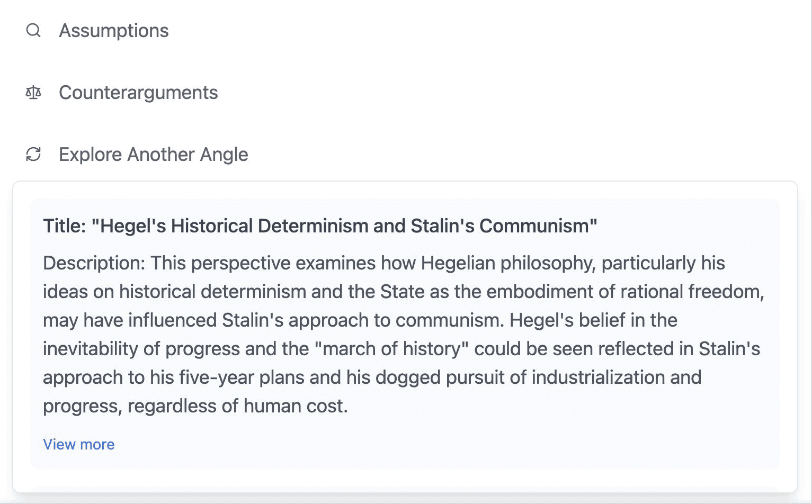Click the "Title:" label in the card
The width and height of the screenshot is (812, 504).
pos(64,226)
